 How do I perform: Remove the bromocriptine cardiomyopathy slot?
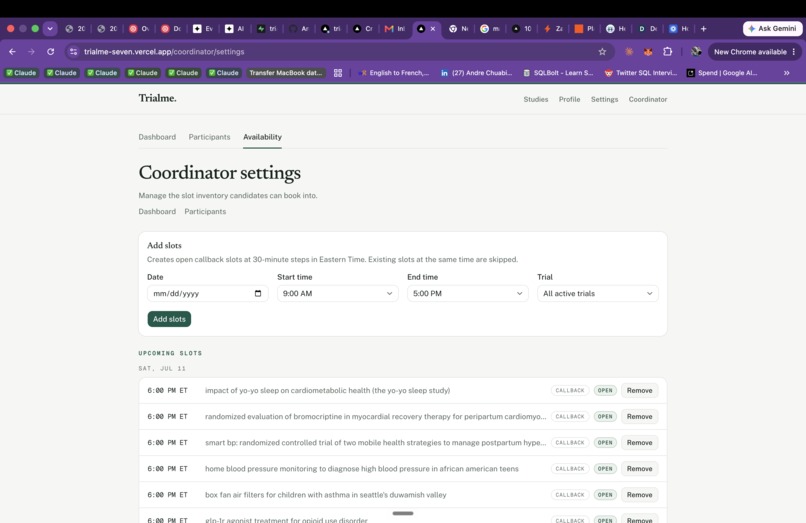click(x=639, y=417)
